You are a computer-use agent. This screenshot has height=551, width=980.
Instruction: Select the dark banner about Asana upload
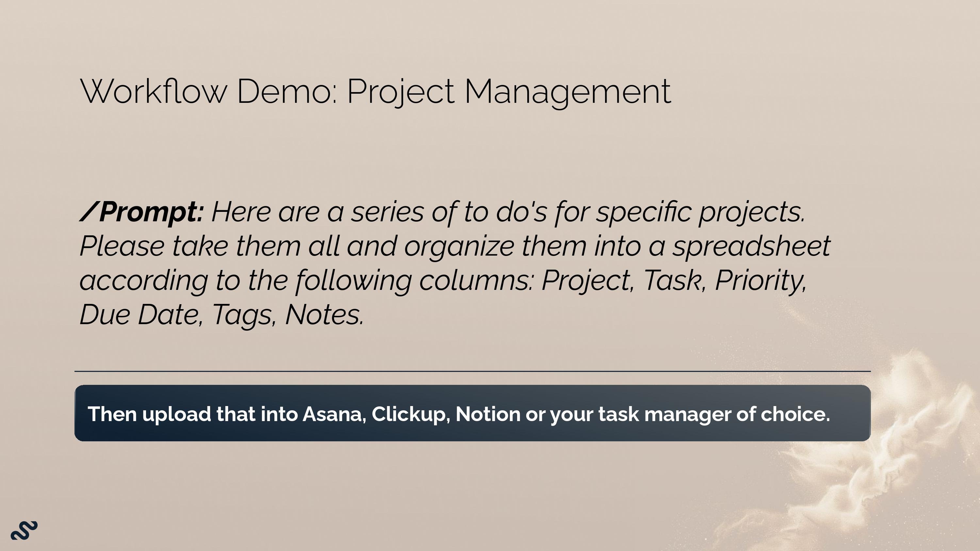tap(472, 413)
